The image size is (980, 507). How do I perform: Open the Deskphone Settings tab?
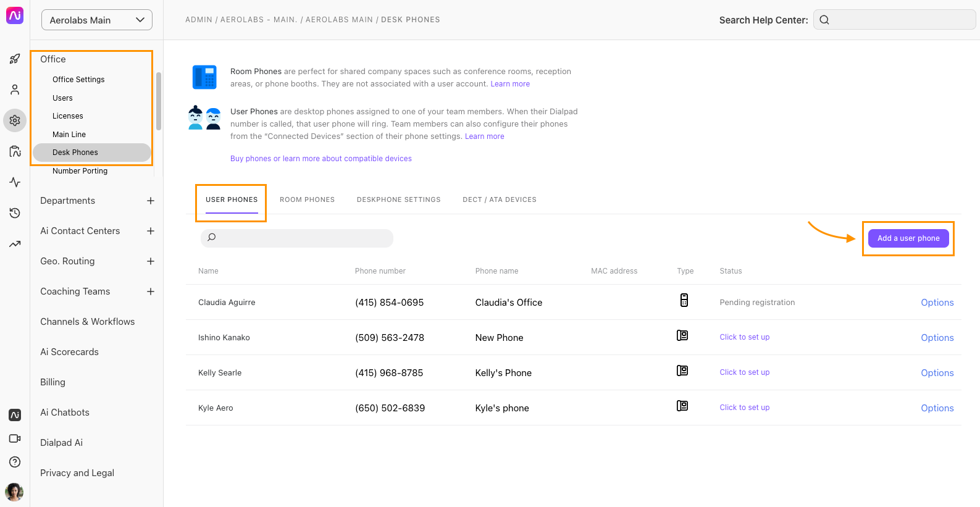click(399, 200)
